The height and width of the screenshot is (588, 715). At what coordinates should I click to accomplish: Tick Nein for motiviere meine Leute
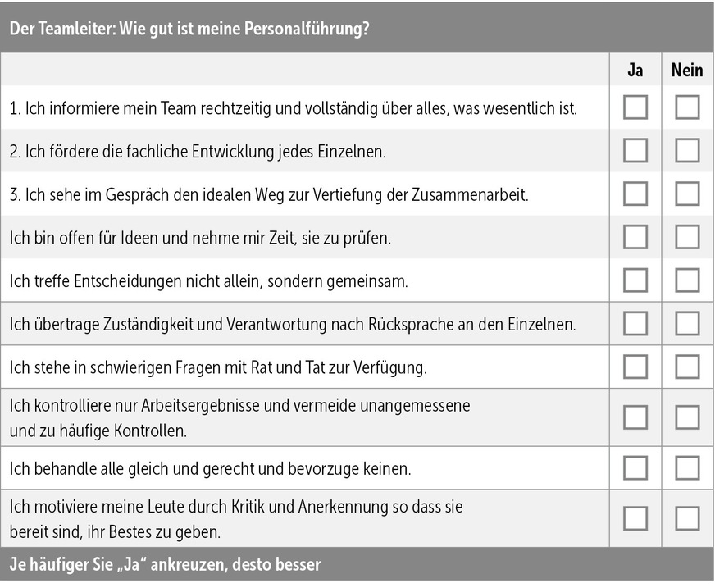[x=687, y=518]
